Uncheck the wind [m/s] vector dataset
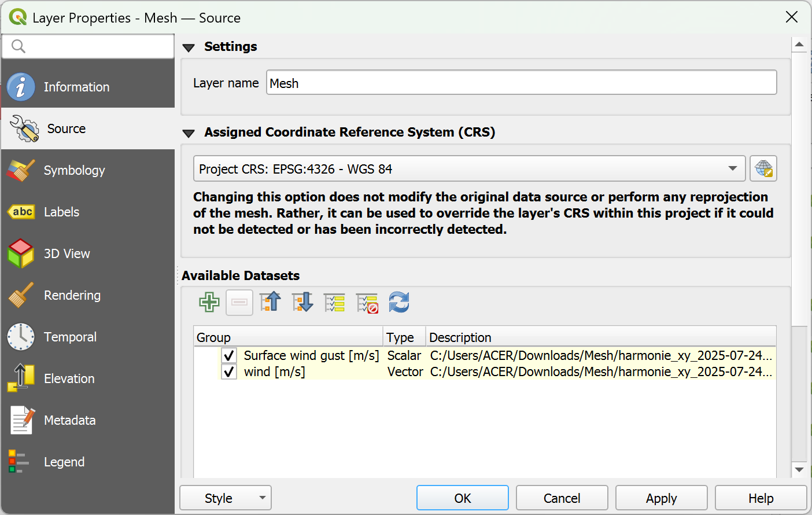This screenshot has height=515, width=812. [229, 371]
